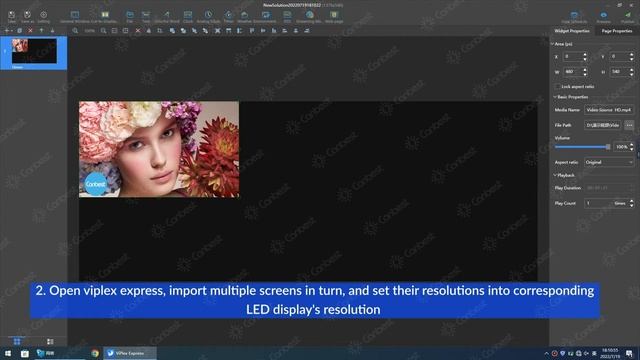The width and height of the screenshot is (640, 360).
Task: Click the file path browse button
Action: (629, 125)
